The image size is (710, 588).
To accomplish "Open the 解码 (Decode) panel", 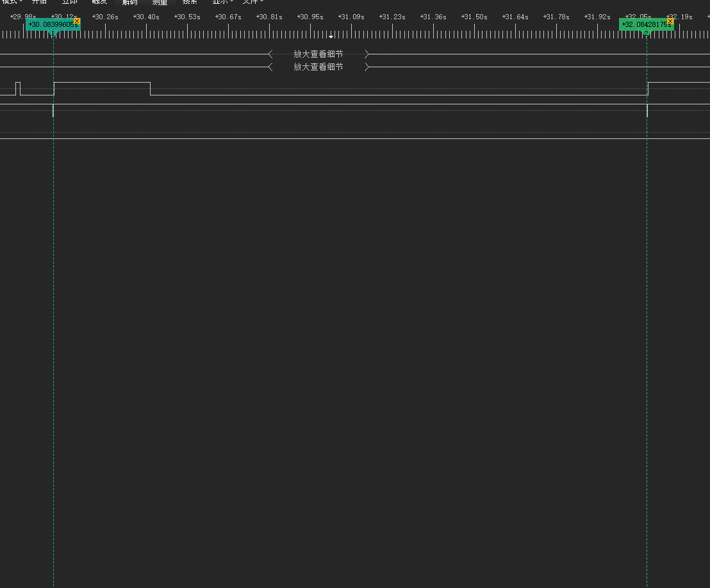I will coord(129,2).
